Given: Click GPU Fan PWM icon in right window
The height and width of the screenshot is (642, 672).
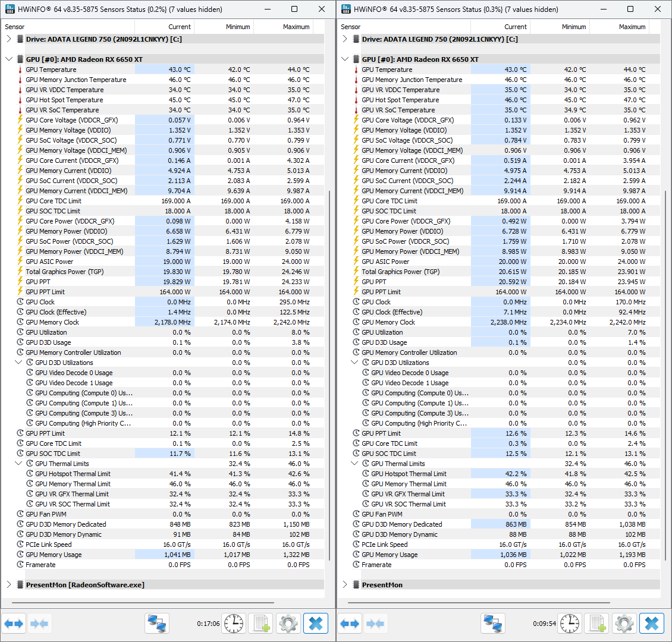Looking at the screenshot, I should (356, 514).
